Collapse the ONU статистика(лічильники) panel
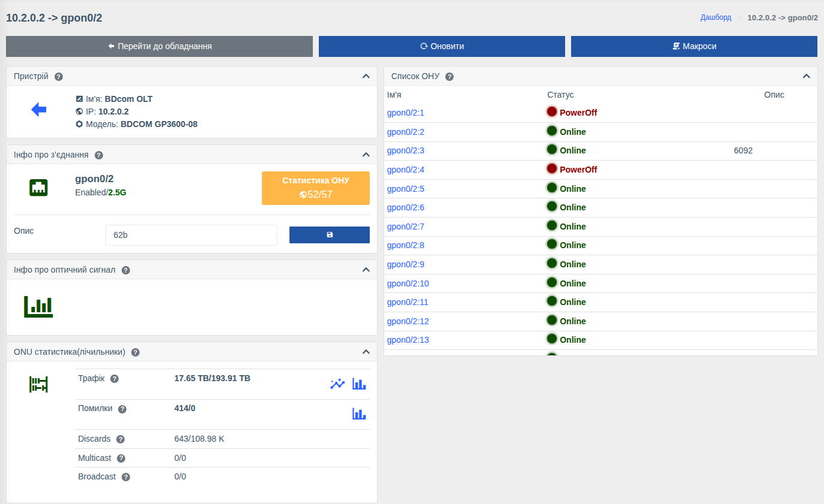Image resolution: width=824 pixels, height=504 pixels. point(366,352)
